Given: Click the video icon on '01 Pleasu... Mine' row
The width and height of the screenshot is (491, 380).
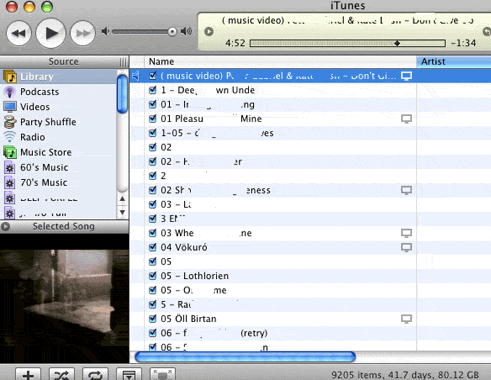Looking at the screenshot, I should 406,119.
